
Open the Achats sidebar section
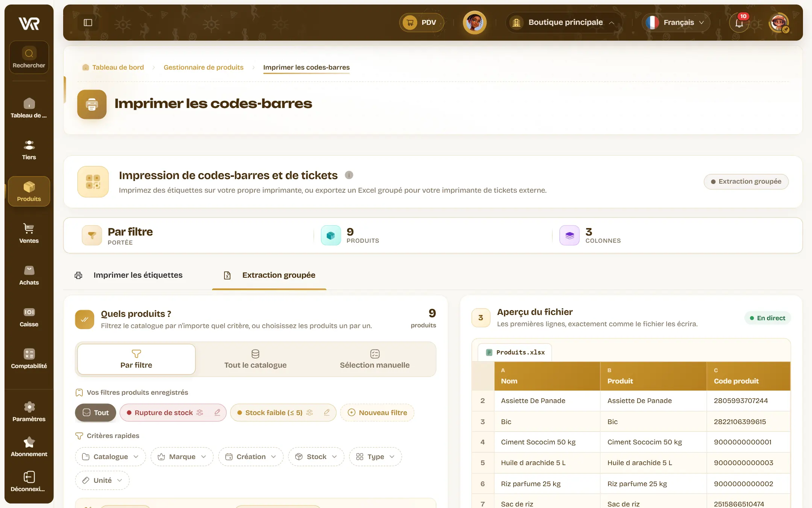click(29, 275)
